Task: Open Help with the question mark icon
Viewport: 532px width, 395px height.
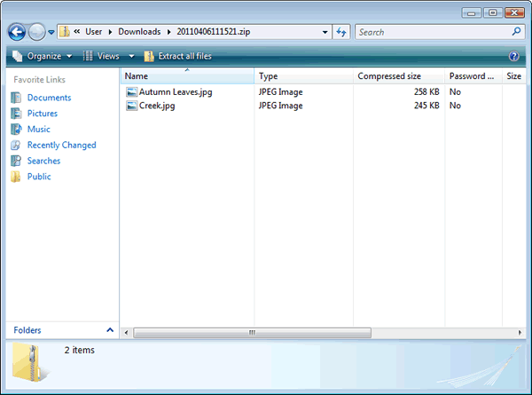Action: pyautogui.click(x=513, y=56)
